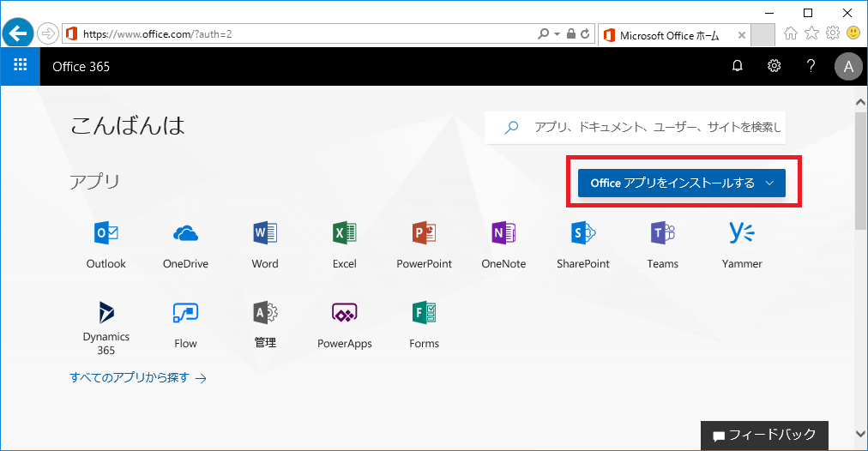Click the lock security icon in address bar
Viewport: 868px width, 451px height.
coord(571,33)
